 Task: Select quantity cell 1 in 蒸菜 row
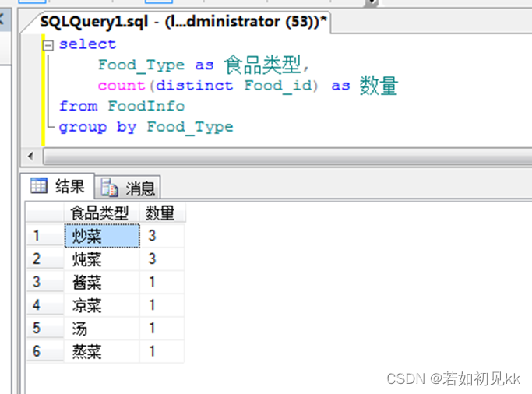162,351
